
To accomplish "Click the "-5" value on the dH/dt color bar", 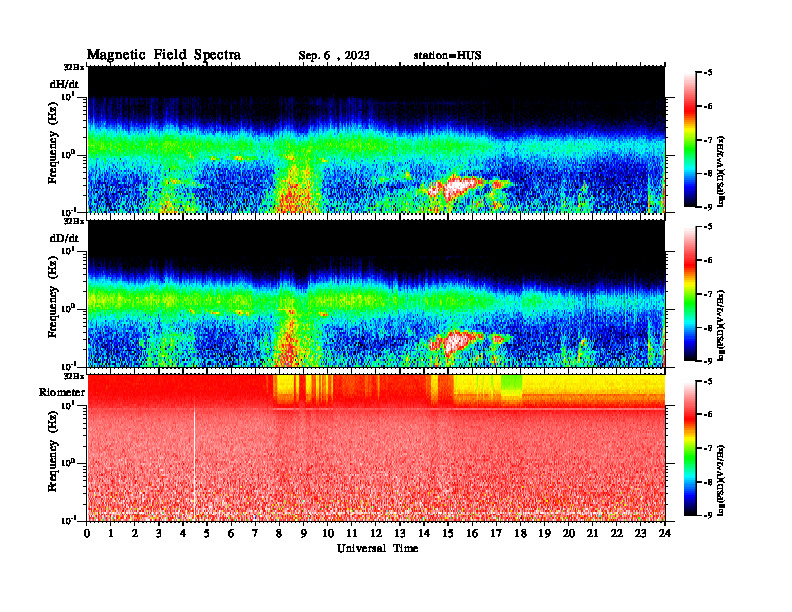I will click(x=707, y=73).
